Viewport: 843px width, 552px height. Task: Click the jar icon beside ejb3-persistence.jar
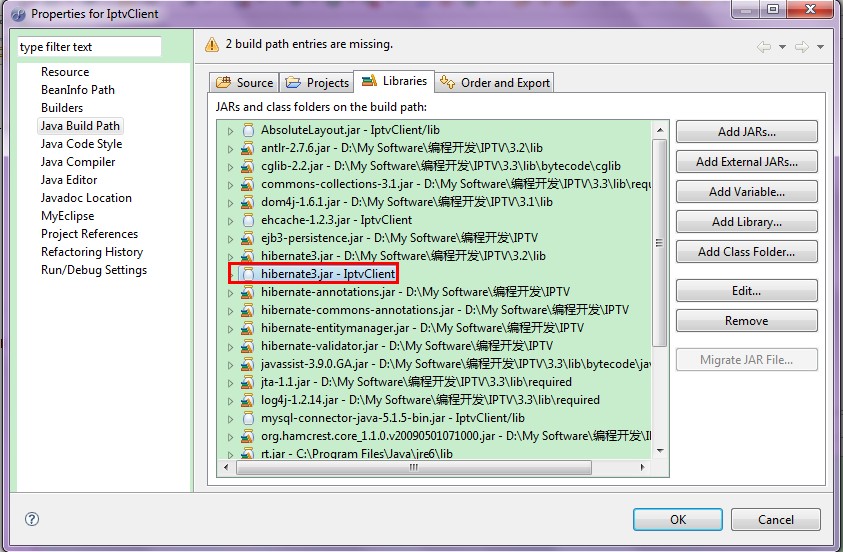tap(248, 238)
